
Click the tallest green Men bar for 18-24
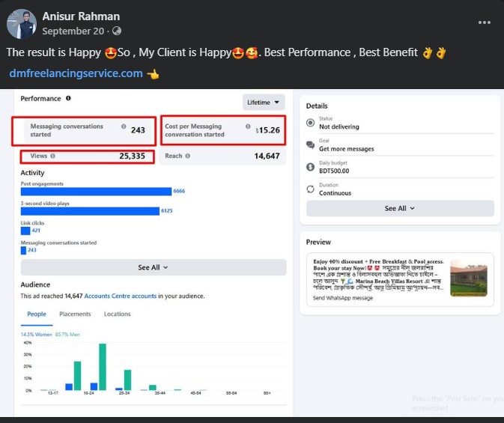click(103, 367)
